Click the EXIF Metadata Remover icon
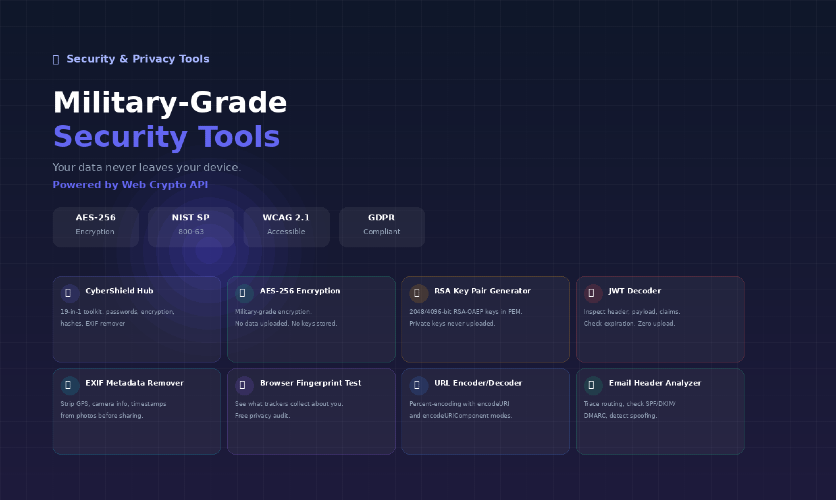Screen dimensions: 836x500 pyautogui.click(x=70, y=385)
